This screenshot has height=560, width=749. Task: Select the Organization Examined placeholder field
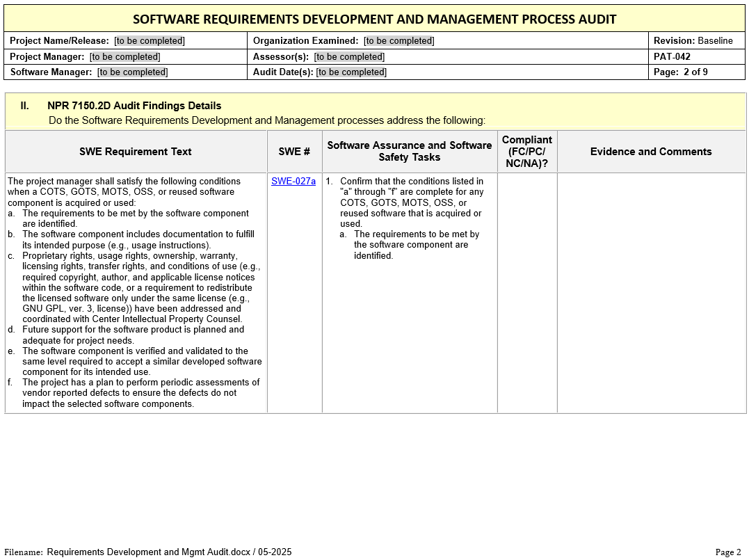click(398, 41)
